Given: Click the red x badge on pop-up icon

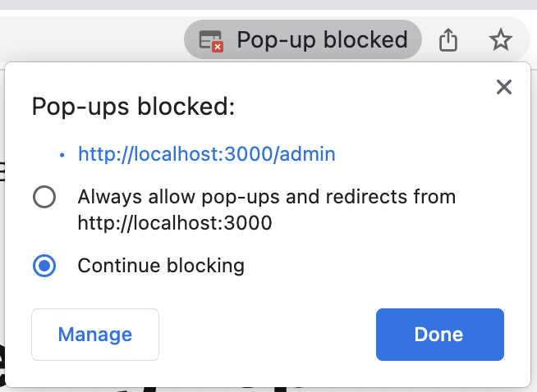Looking at the screenshot, I should (218, 47).
